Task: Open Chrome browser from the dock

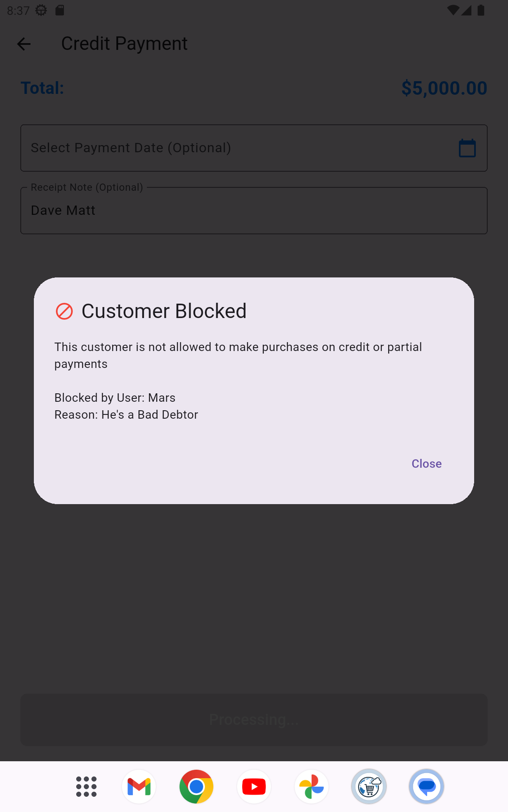Action: tap(196, 787)
